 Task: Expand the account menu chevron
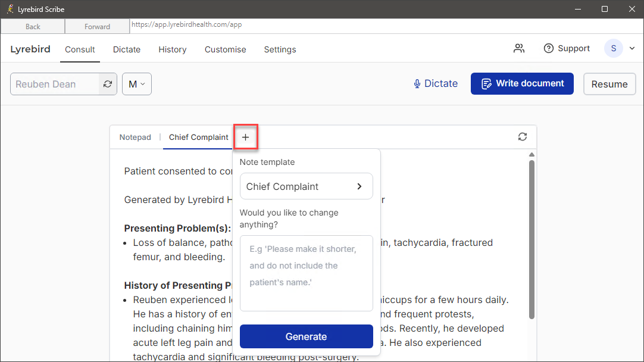pos(632,48)
